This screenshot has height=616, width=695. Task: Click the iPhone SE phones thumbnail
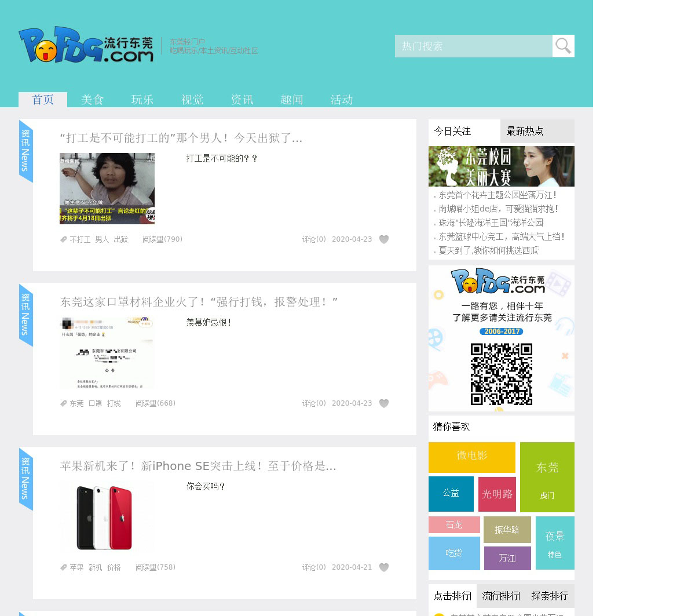[107, 516]
